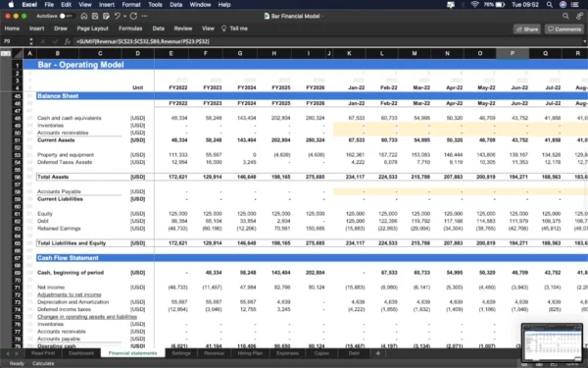The width and height of the screenshot is (588, 368).
Task: Click the Select All triangle at the grid corner
Action: pos(18,54)
